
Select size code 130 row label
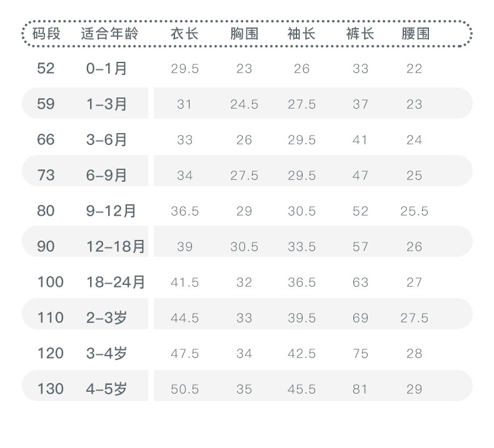(x=50, y=389)
